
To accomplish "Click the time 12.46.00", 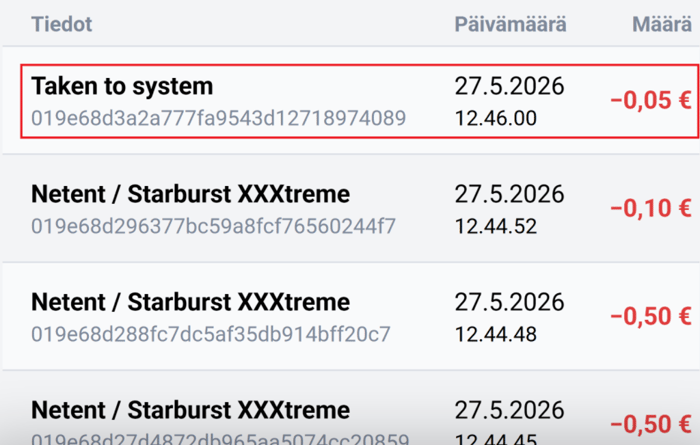I will point(496,118).
